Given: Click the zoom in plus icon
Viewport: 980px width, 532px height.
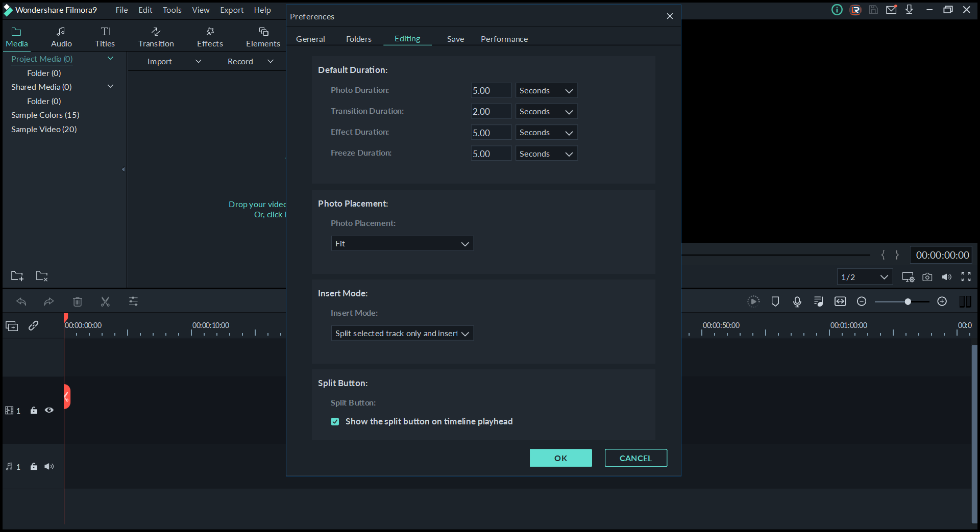Looking at the screenshot, I should tap(942, 301).
